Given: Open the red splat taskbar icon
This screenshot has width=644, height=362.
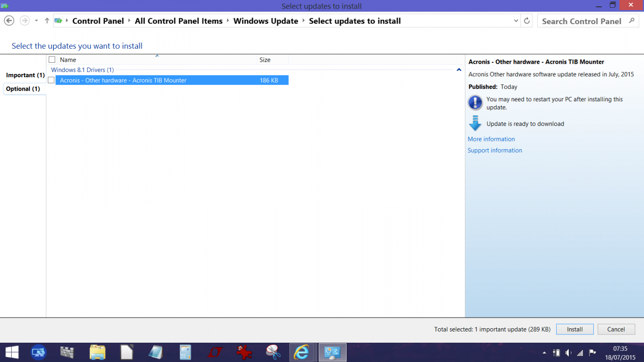Looking at the screenshot, I should [244, 352].
